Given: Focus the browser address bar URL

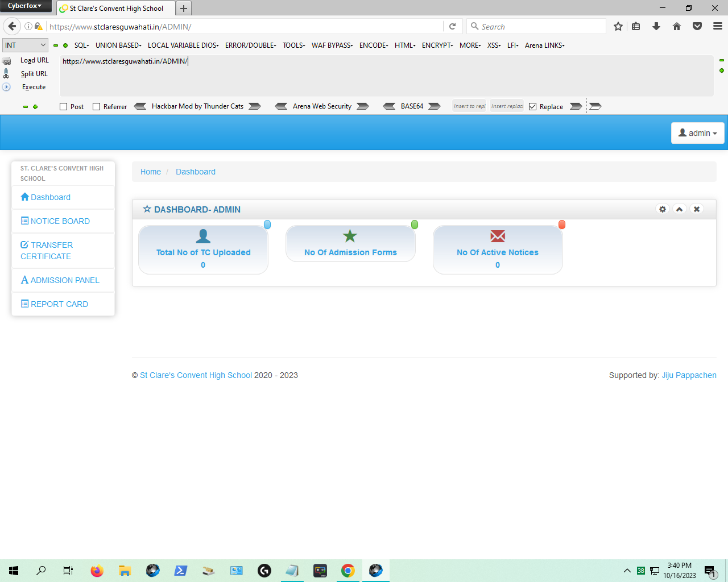Looking at the screenshot, I should 245,26.
